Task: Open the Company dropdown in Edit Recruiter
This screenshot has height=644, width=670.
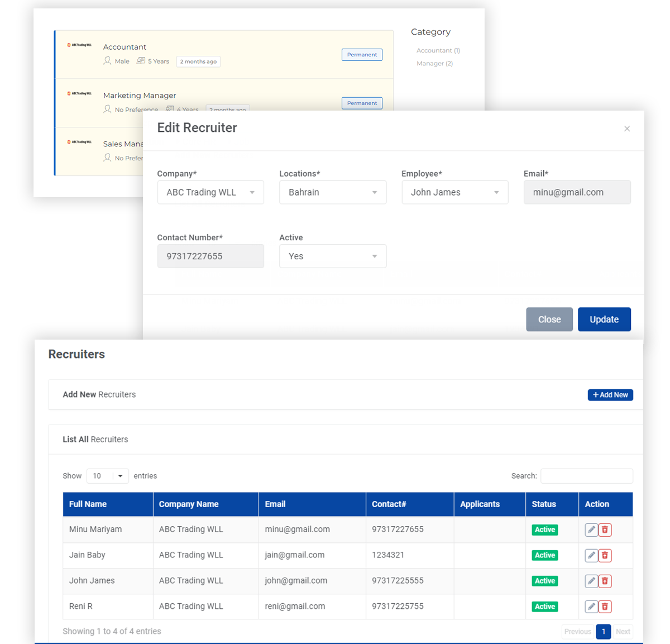Action: tap(210, 192)
